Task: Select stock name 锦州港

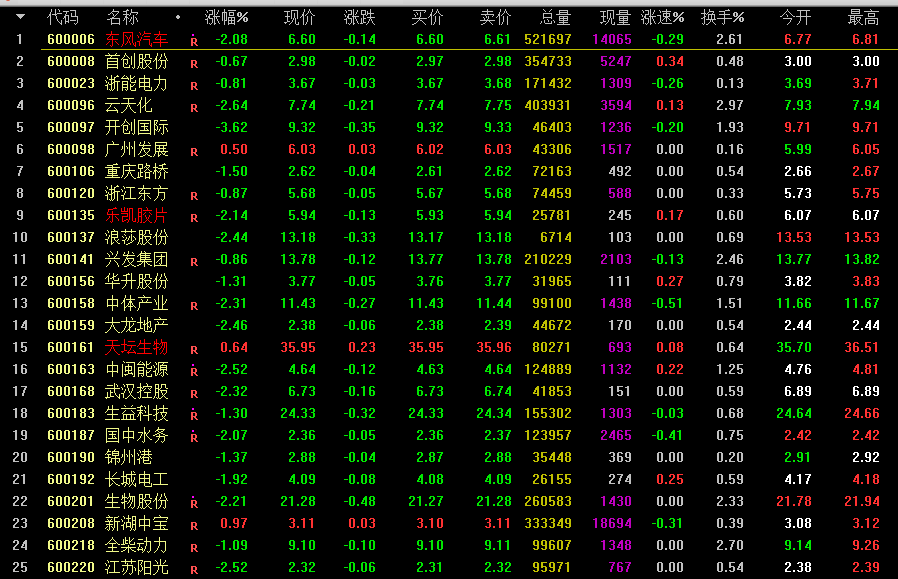Action: (x=128, y=457)
